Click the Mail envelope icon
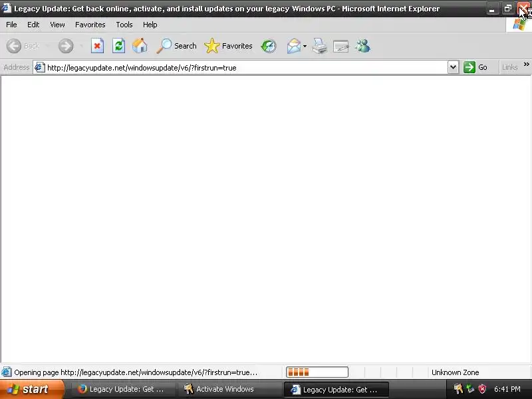The image size is (532, 399). click(x=294, y=46)
